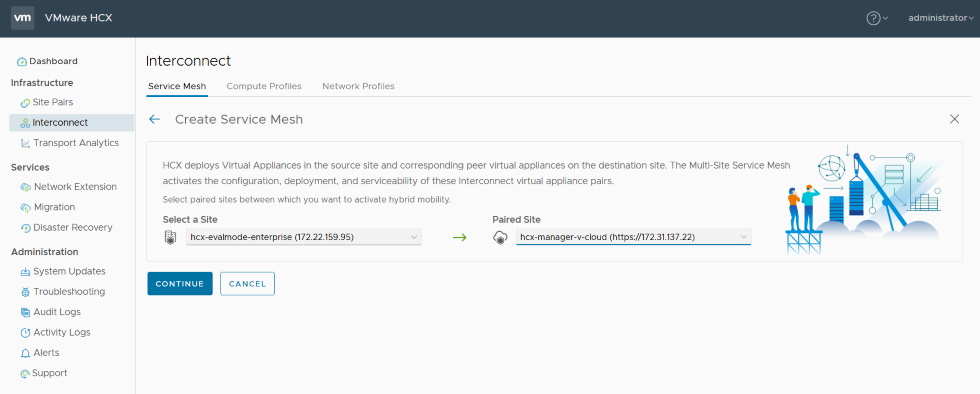Click the Audit Logs icon
Image resolution: width=980 pixels, height=394 pixels.
26,312
